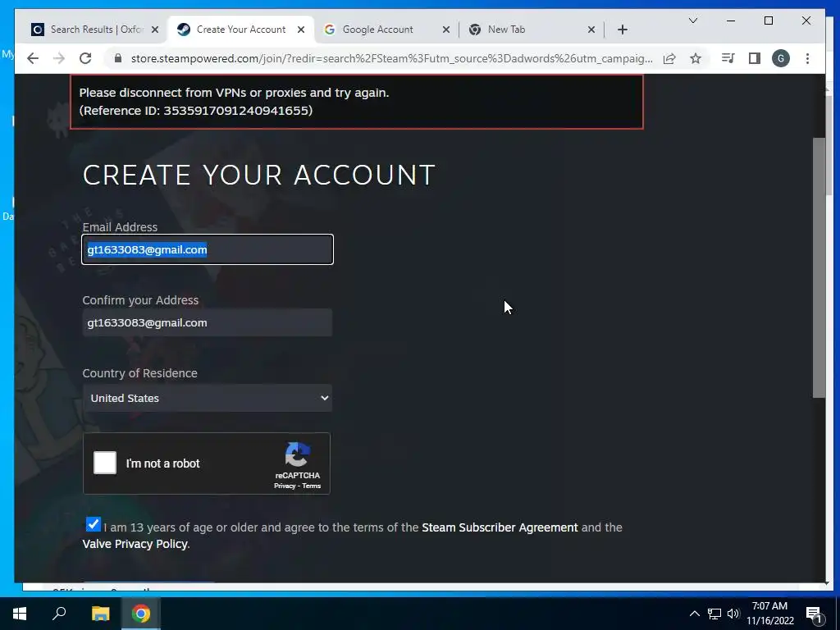
Task: Open the media control icon
Action: tap(728, 58)
